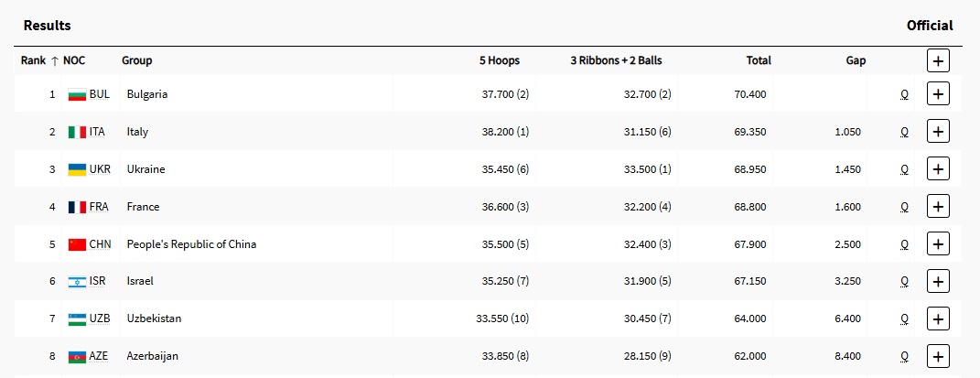Screen dimensions: 980x378
Task: Expand Ukraine row plus button
Action: [x=938, y=169]
